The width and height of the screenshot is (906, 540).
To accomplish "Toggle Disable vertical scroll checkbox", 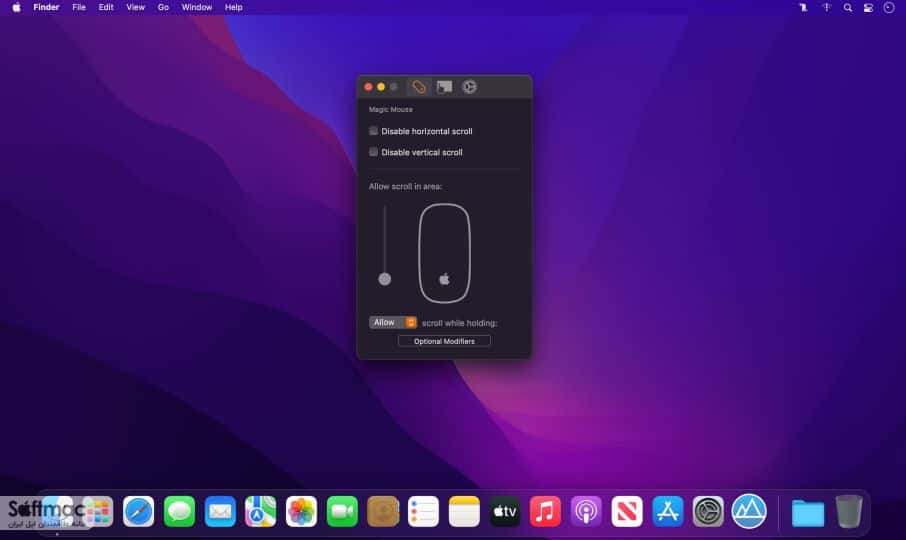I will (x=373, y=152).
